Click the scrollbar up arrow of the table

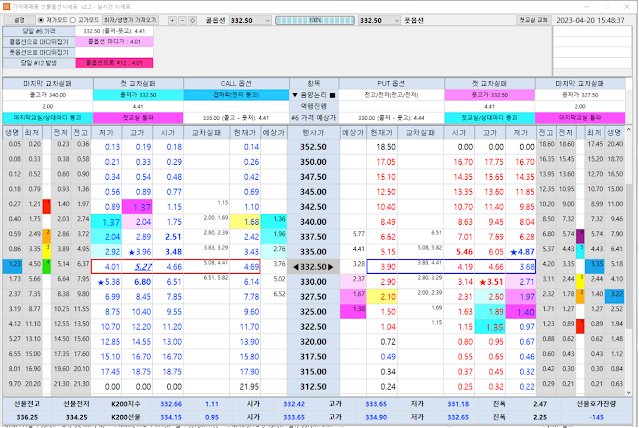click(x=628, y=129)
